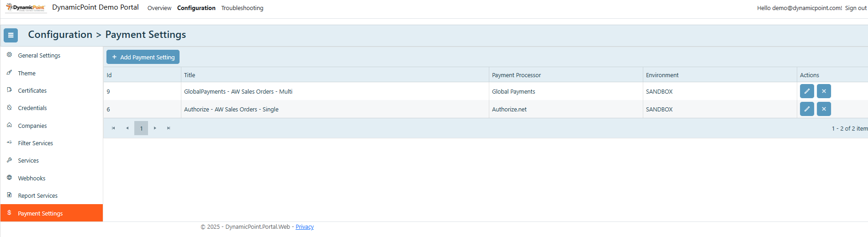Click the Actions column header

point(832,75)
